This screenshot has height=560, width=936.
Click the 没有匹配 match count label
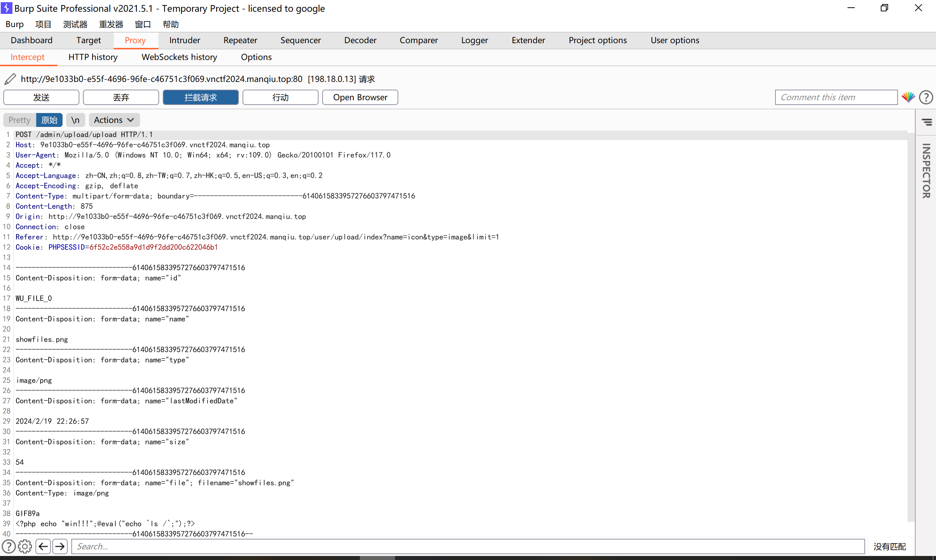pos(889,546)
